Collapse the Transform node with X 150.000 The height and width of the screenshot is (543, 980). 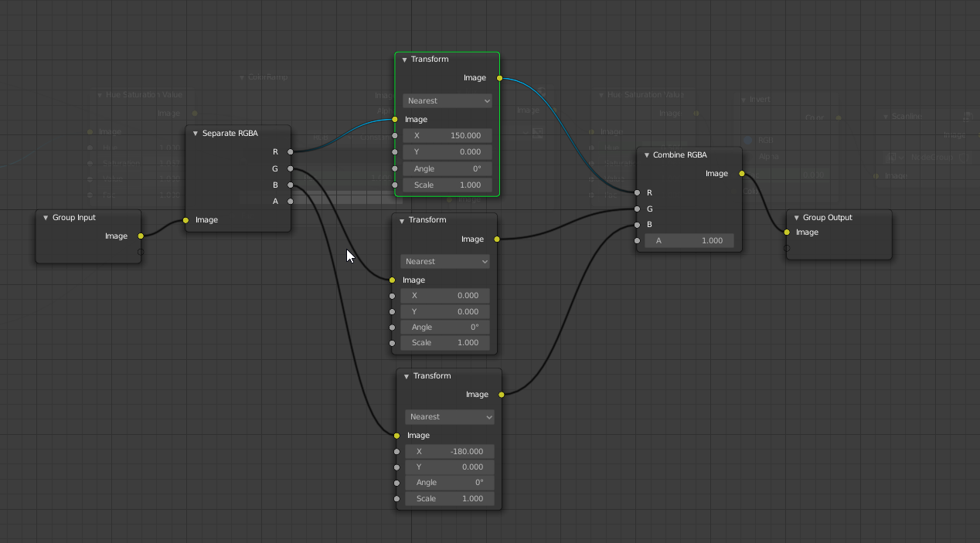pos(404,59)
